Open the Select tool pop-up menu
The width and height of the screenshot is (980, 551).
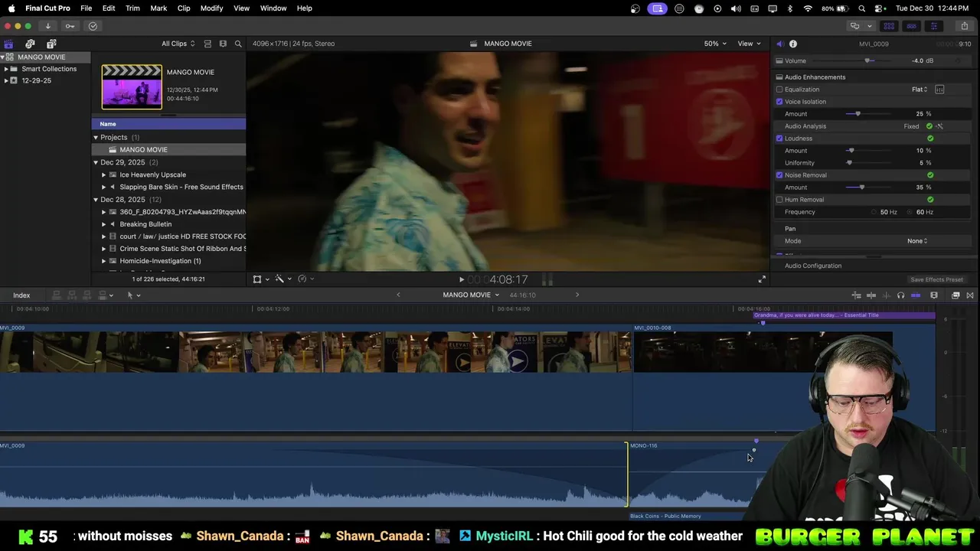[x=133, y=295]
